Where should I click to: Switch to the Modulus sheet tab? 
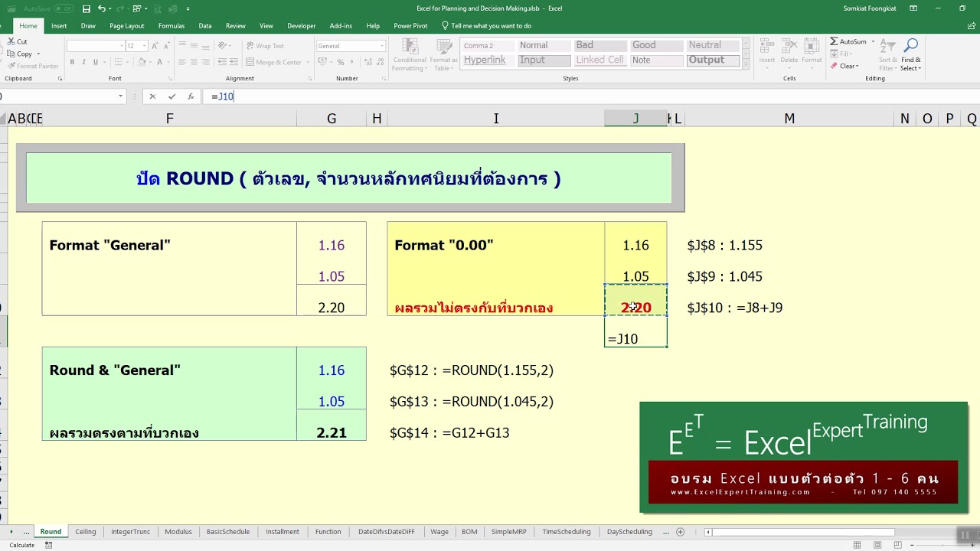[178, 532]
